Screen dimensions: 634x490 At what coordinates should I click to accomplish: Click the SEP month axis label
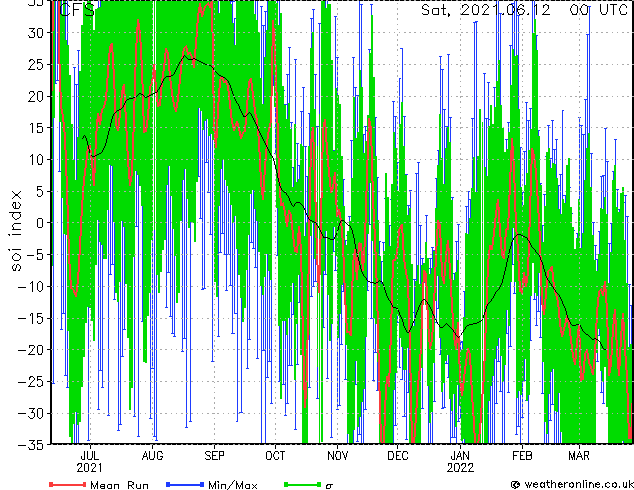[x=214, y=456]
